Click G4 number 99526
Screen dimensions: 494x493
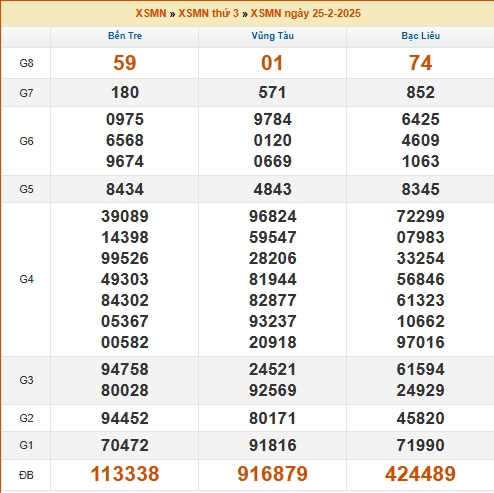pos(125,258)
